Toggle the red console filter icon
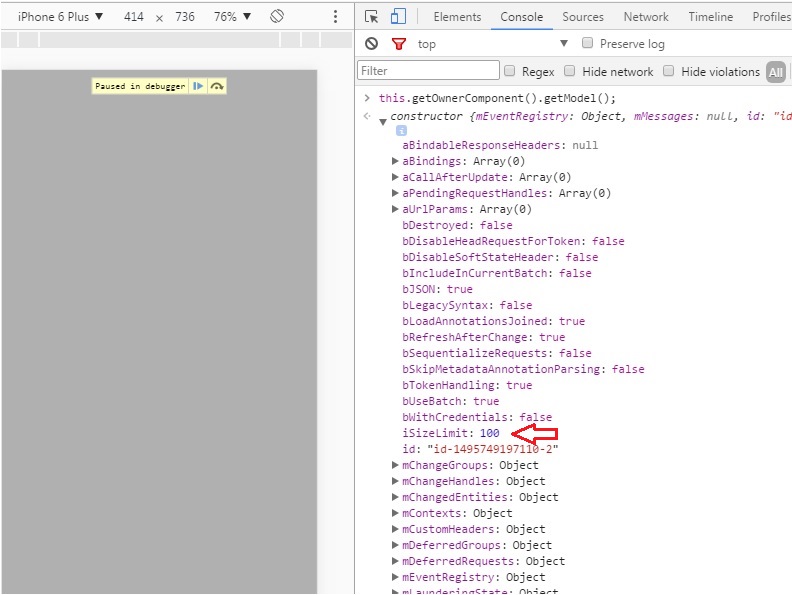 pos(399,44)
